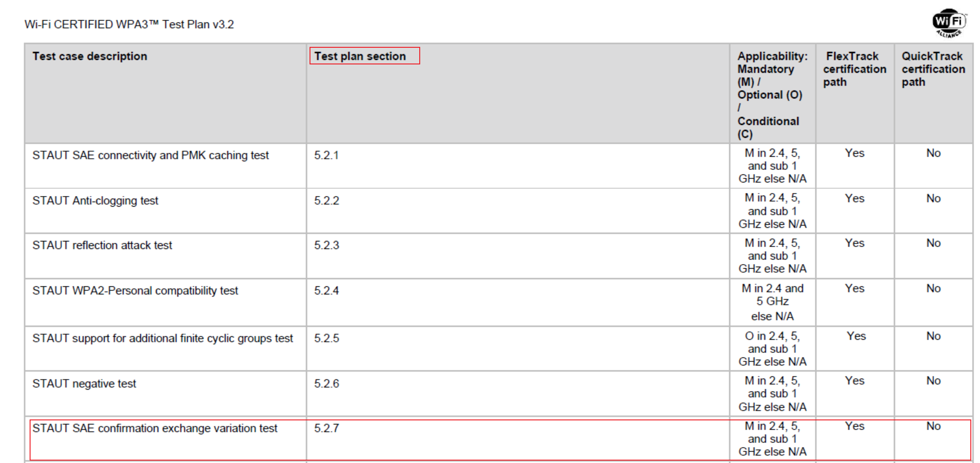Screen dimensions: 980x463
Task: Click STAUT support for additional finite cyclic groups
Action: click(162, 338)
